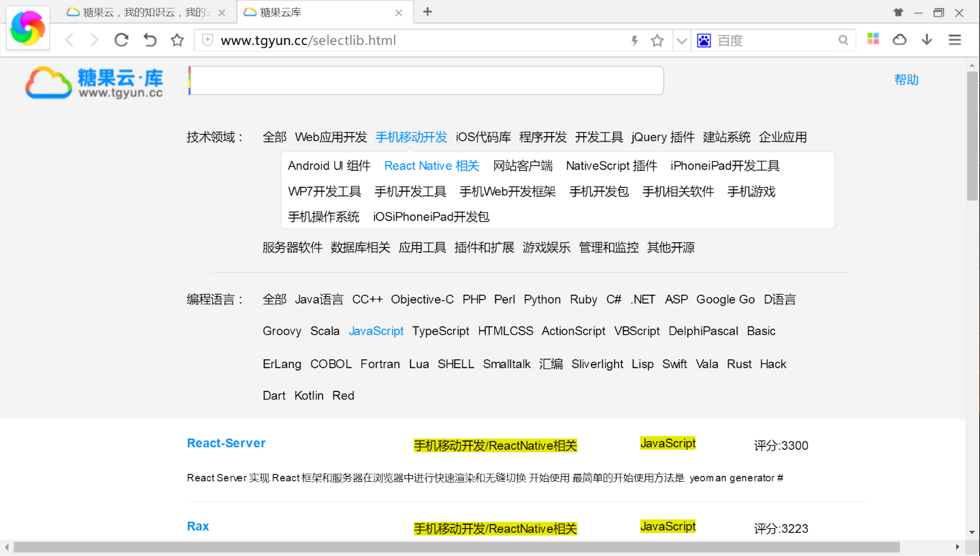Select the 糖果云库 tab
Image resolution: width=980 pixels, height=556 pixels.
324,12
